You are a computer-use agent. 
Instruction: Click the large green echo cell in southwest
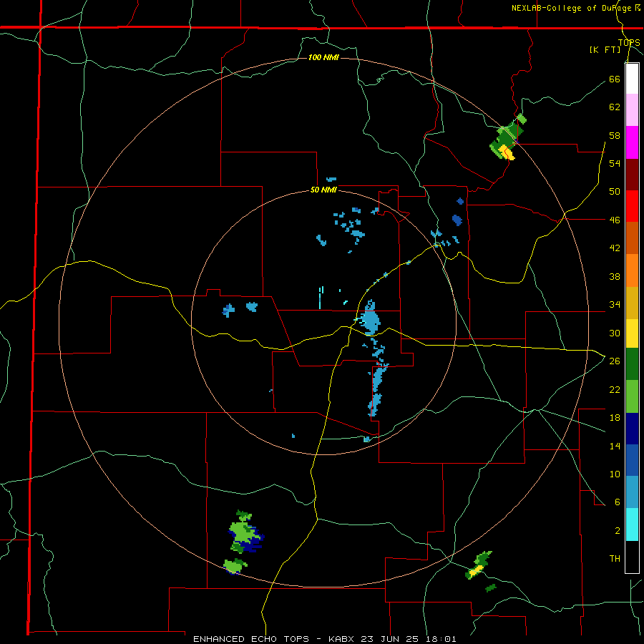pyautogui.click(x=245, y=532)
